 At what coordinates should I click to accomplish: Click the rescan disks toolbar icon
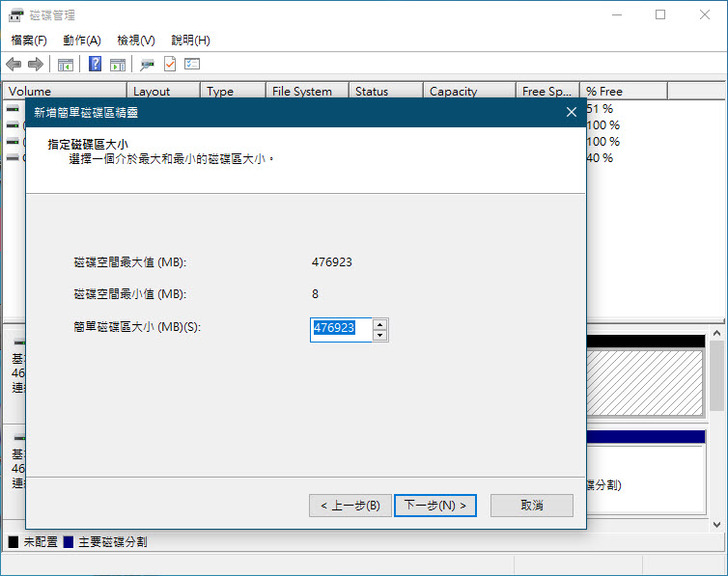(x=147, y=65)
